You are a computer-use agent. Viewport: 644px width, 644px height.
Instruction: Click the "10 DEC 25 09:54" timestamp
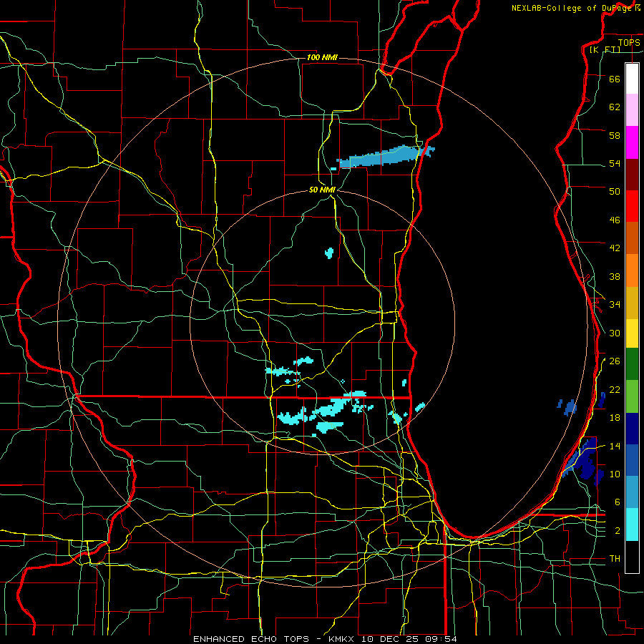(x=409, y=639)
